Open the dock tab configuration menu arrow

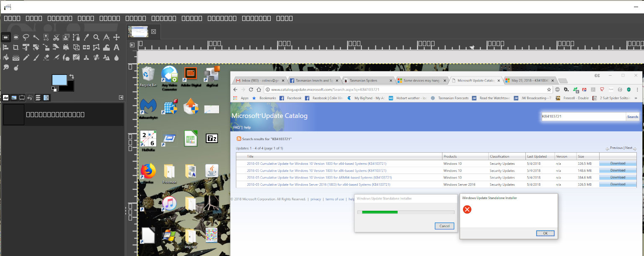121,97
